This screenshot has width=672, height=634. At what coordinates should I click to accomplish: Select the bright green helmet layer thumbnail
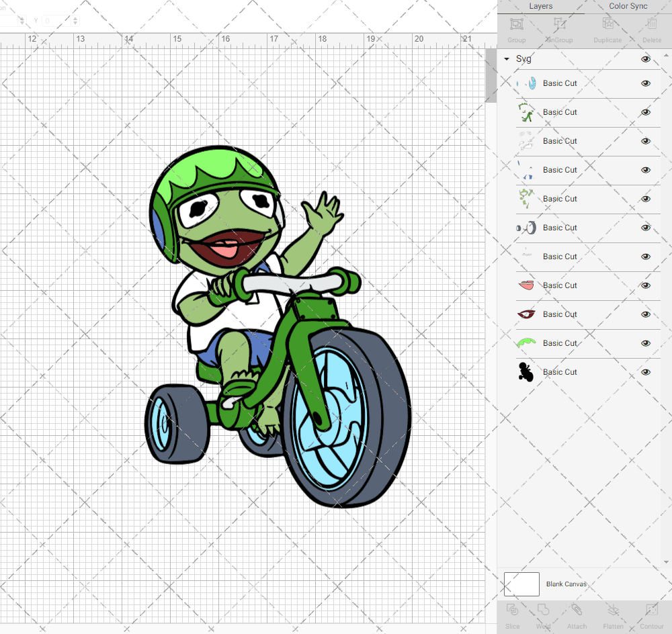coord(526,343)
